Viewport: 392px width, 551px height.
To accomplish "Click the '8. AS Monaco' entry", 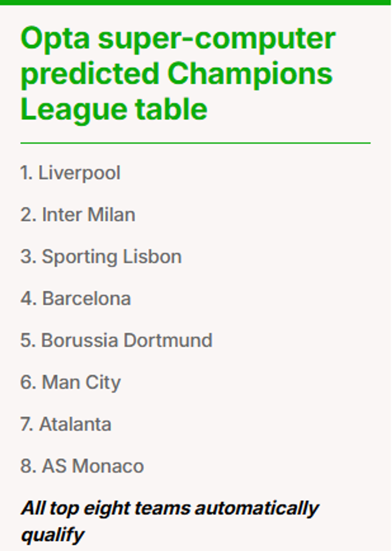I will coord(82,466).
